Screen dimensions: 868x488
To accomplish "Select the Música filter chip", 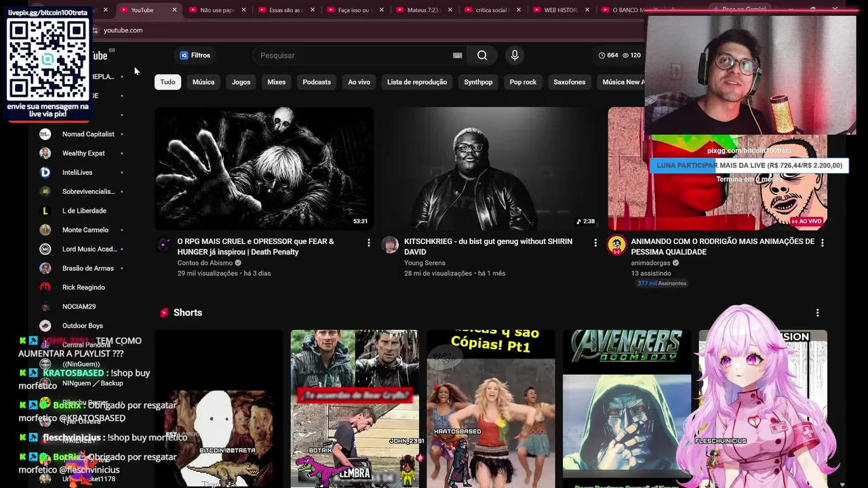I will pos(203,82).
